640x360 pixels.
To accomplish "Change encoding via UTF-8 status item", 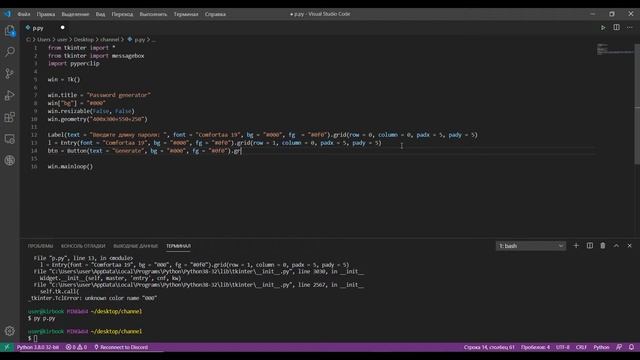I will point(562,347).
